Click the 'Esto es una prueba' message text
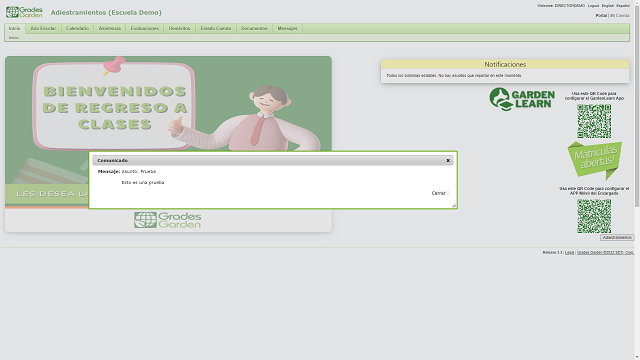This screenshot has height=360, width=640. click(x=143, y=182)
